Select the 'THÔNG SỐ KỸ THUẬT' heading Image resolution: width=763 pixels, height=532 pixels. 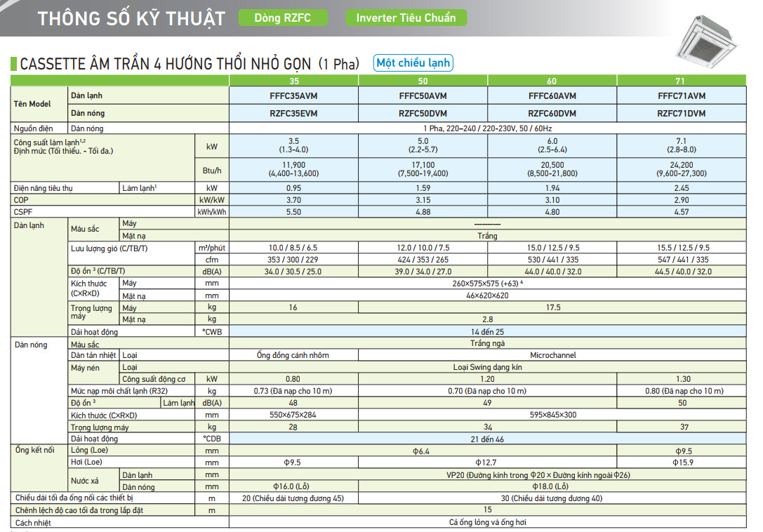pos(131,18)
